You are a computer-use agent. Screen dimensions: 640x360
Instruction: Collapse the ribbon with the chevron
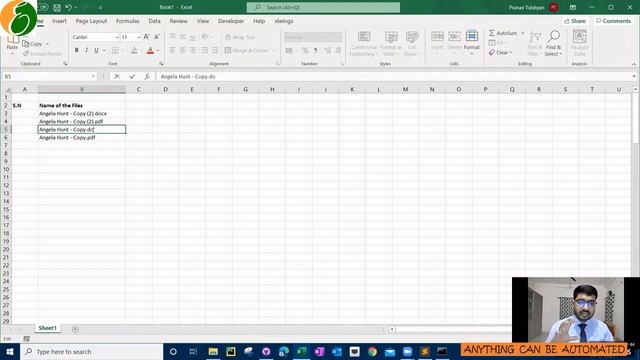pos(634,64)
